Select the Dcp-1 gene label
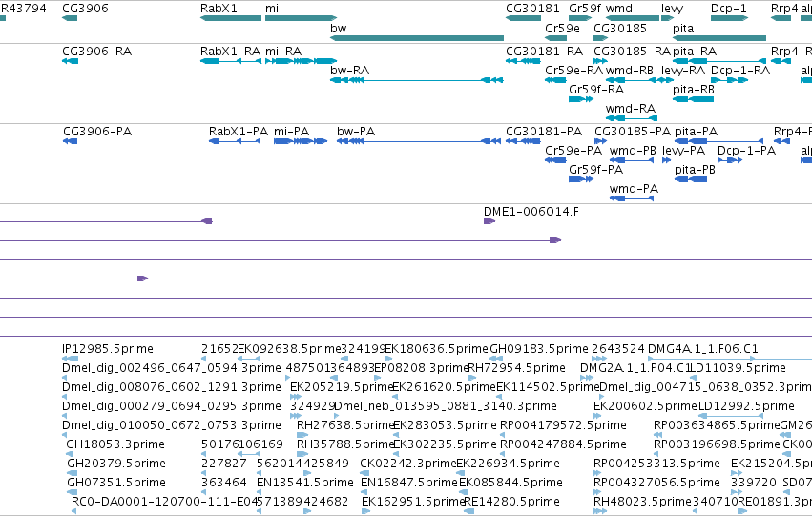812x516 pixels. point(729,9)
